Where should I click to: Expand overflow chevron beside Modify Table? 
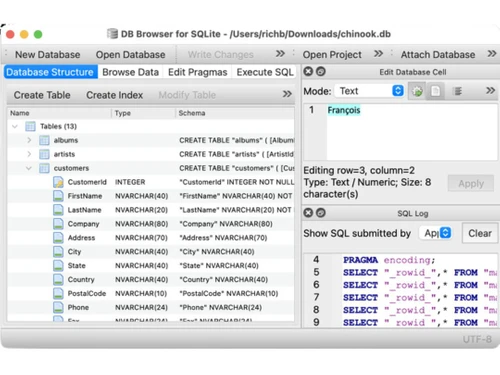click(x=287, y=94)
